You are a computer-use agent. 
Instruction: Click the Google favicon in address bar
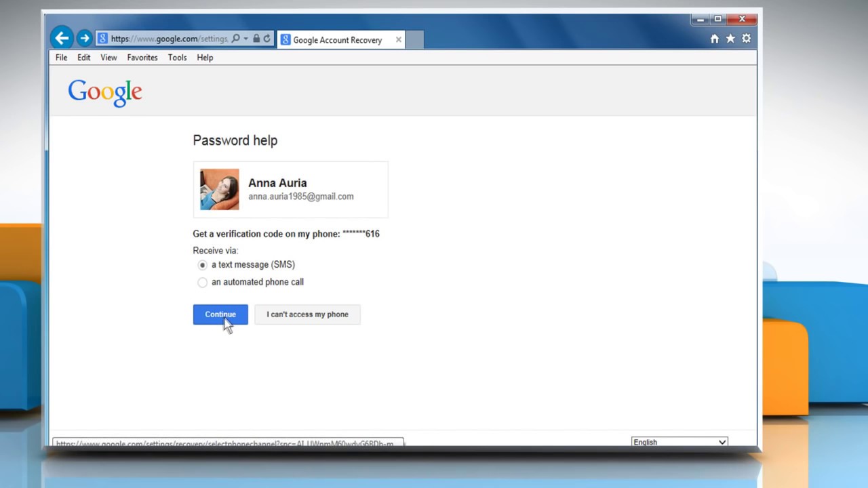click(x=103, y=39)
